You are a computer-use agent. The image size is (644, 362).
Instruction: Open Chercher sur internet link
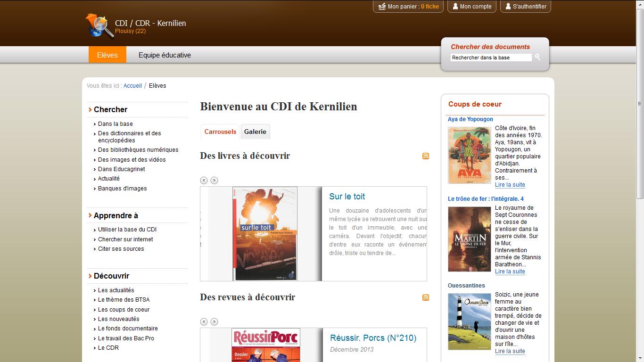125,239
